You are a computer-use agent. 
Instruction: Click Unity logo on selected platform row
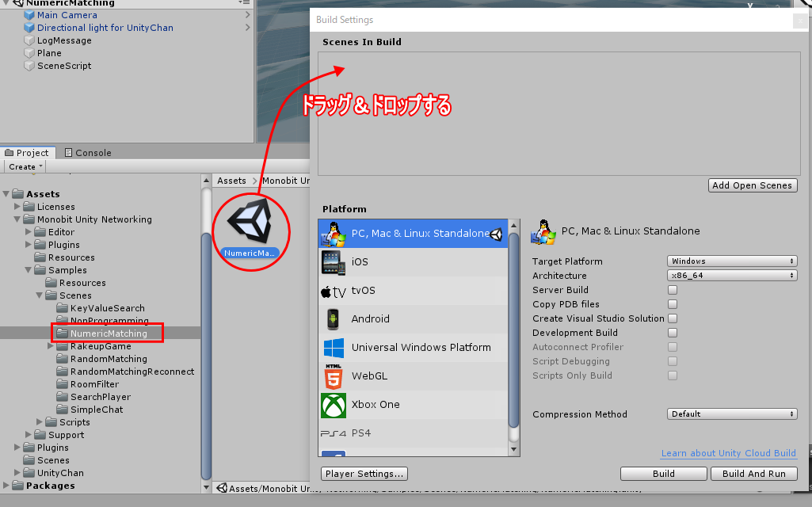coord(496,234)
